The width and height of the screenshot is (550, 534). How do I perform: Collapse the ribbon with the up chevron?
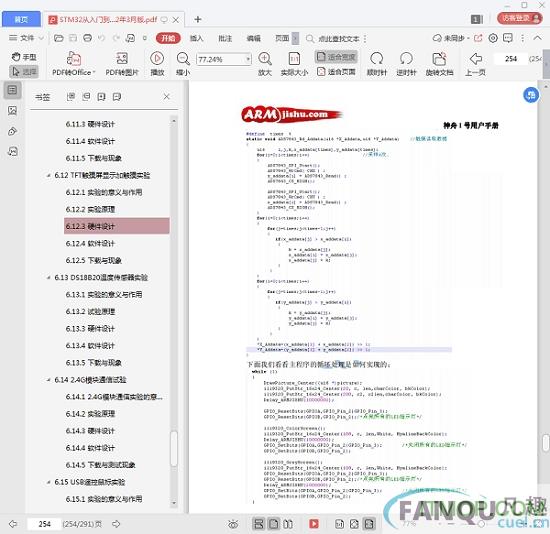[537, 38]
